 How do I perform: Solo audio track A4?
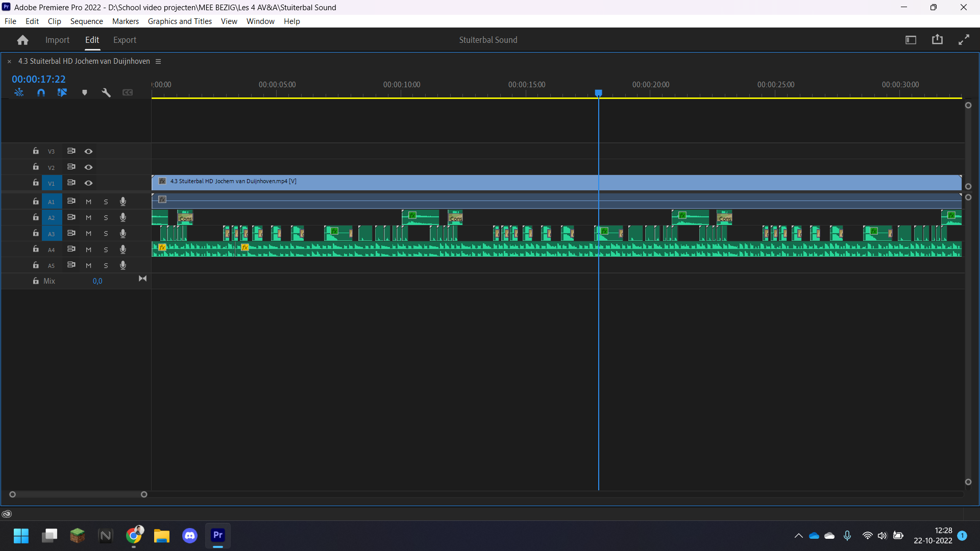tap(106, 249)
